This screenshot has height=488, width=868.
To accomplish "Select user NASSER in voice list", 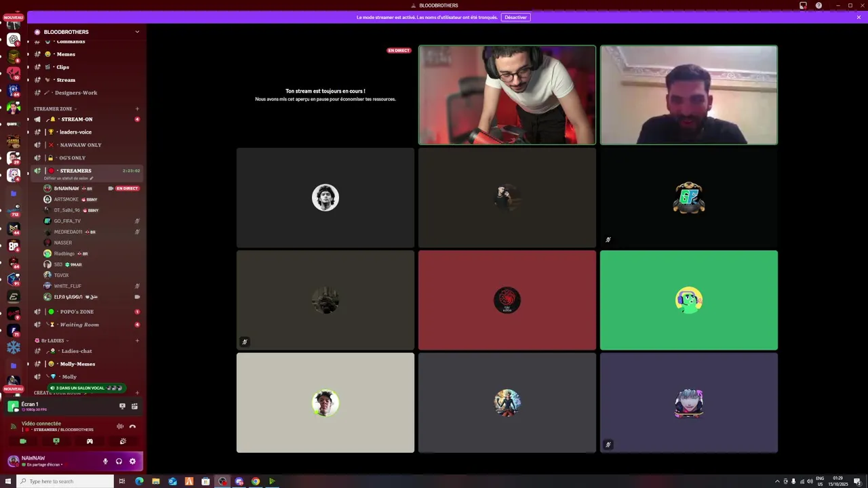I will pos(92,243).
